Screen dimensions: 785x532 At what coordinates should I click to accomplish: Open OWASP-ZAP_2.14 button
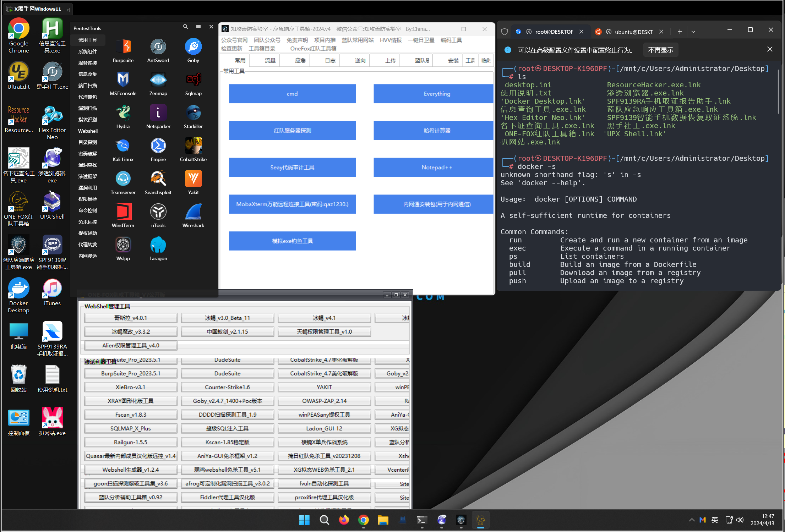324,401
